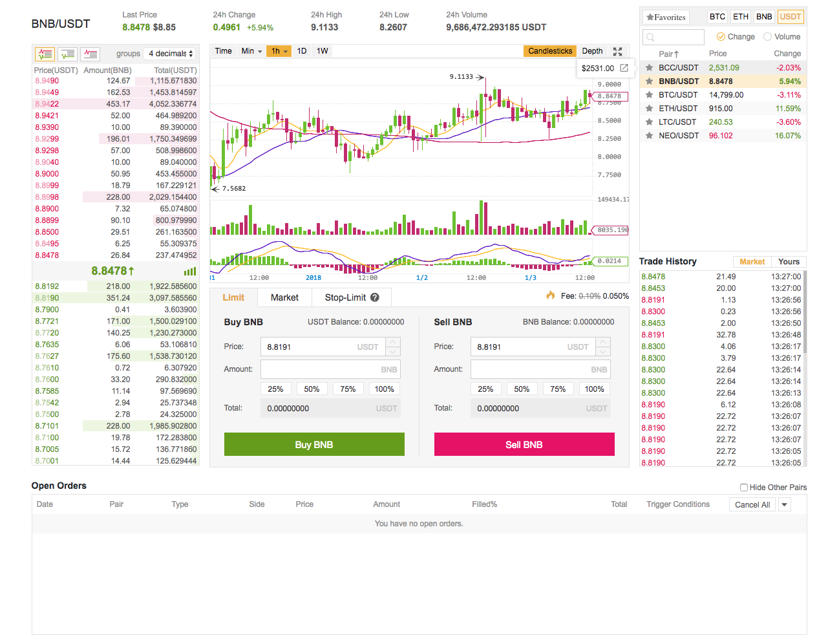The height and width of the screenshot is (644, 817).
Task: Click the pink Sell BNB button
Action: 524,444
